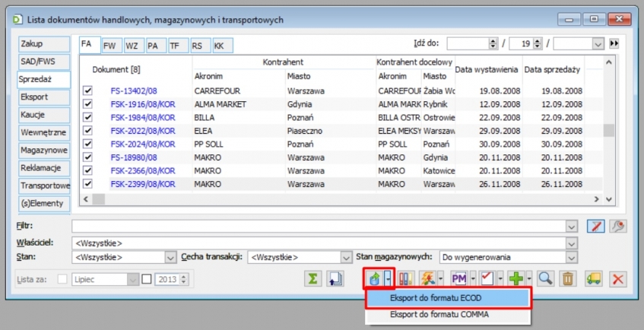This screenshot has width=644, height=330.
Task: Toggle the checkbox before year 2013
Action: coord(147,279)
